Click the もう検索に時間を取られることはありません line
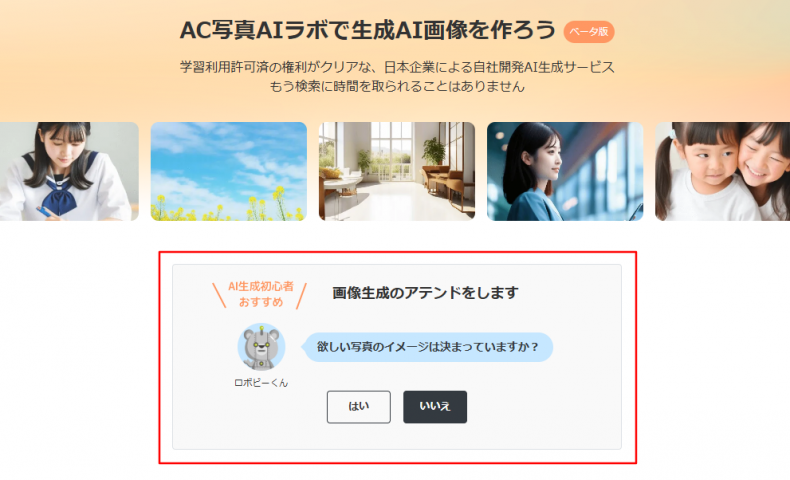Screen dimensions: 790x480 click(x=397, y=86)
